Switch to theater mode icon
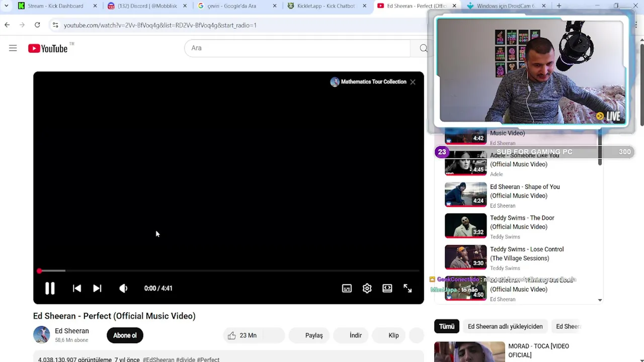Viewport: 644px width, 362px height. point(387,288)
